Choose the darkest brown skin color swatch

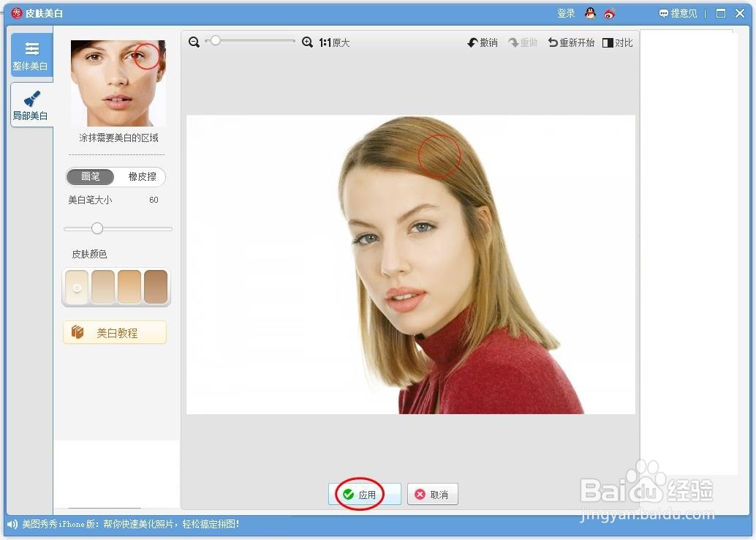156,287
